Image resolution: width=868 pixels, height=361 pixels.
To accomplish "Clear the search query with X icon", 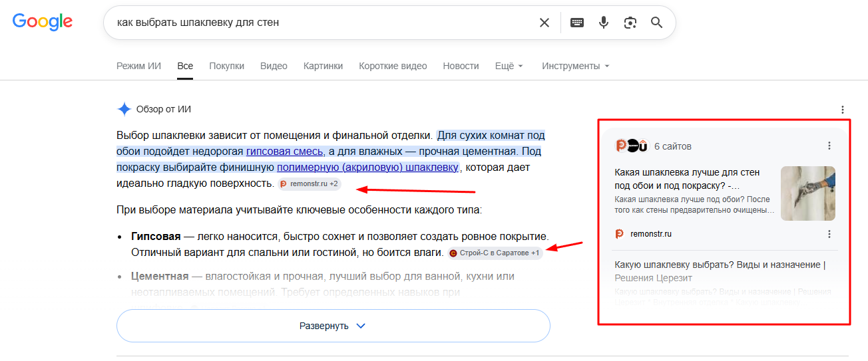I will [x=544, y=23].
